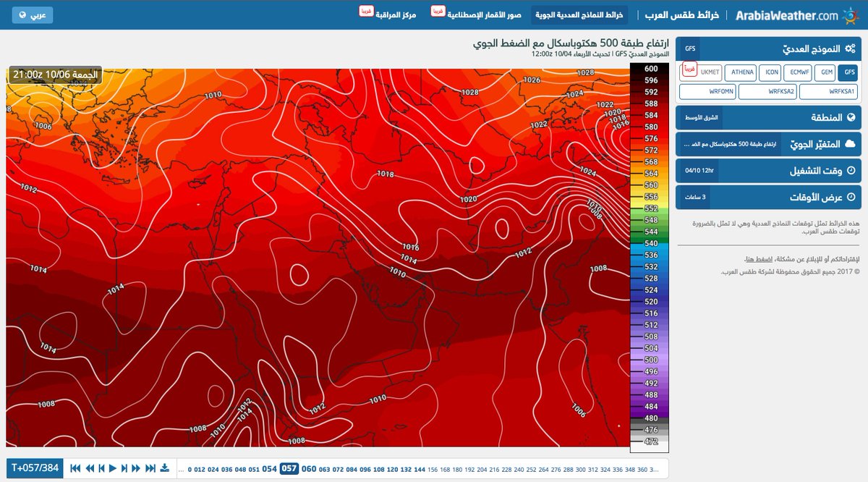Open the المتغيّر الجويّ variable dropdown

[x=769, y=144]
